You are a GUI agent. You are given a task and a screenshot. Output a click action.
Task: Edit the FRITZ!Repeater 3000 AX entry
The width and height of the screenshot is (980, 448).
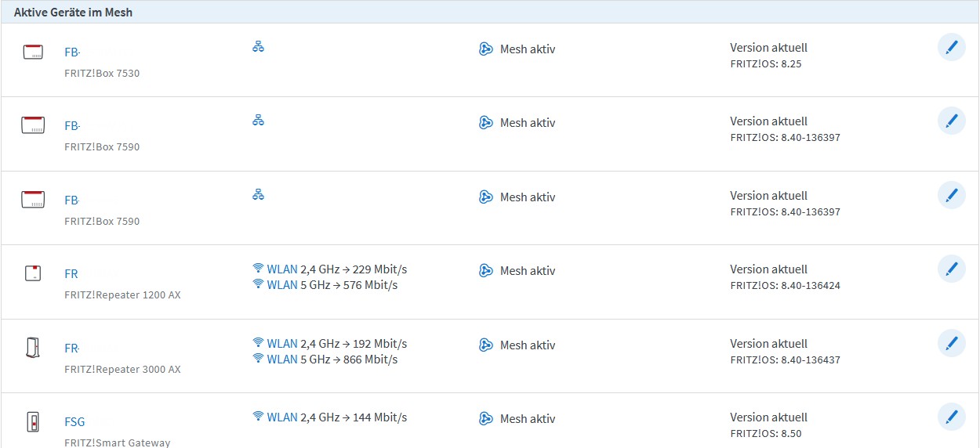pos(952,343)
